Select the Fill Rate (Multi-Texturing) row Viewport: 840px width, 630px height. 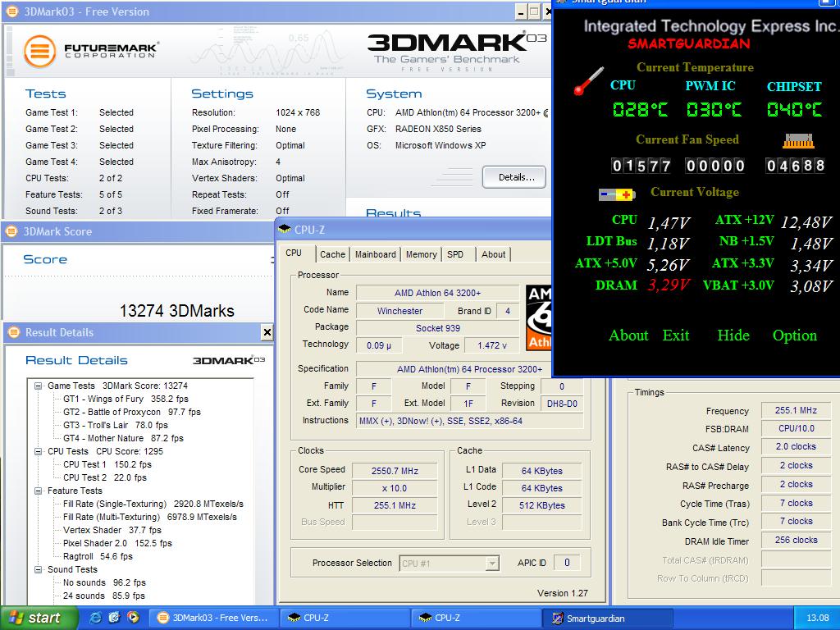(x=150, y=517)
